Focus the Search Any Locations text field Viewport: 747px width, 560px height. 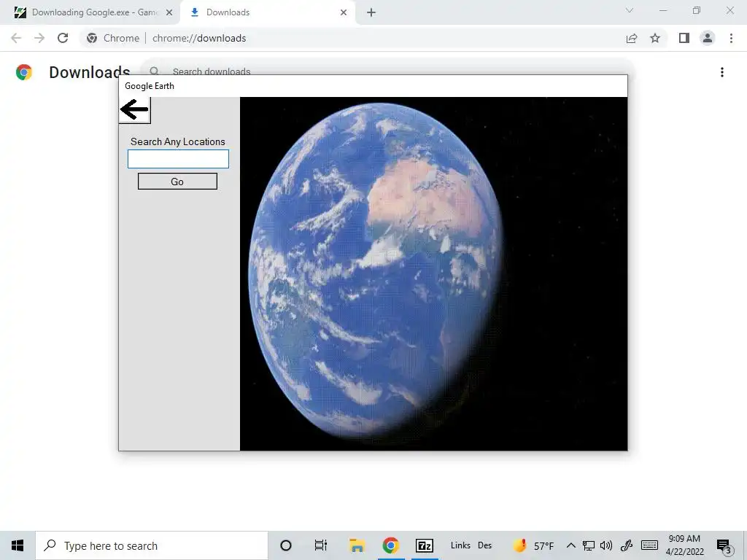[x=178, y=159]
